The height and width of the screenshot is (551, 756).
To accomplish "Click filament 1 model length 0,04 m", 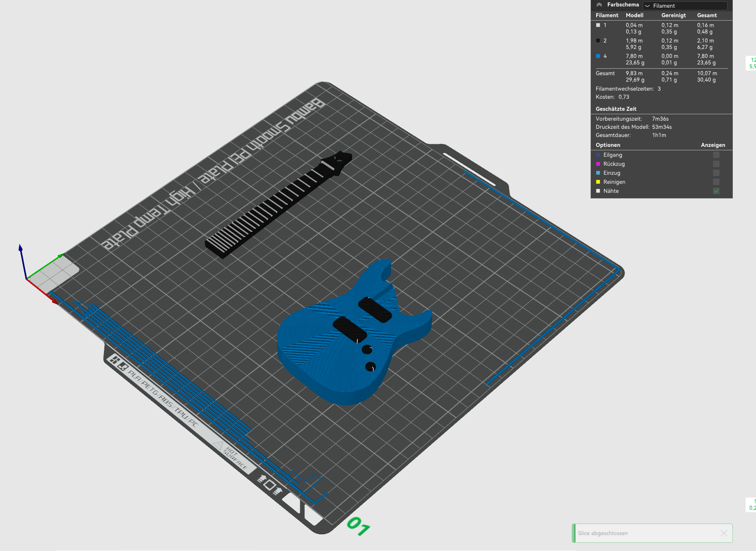I will [634, 25].
